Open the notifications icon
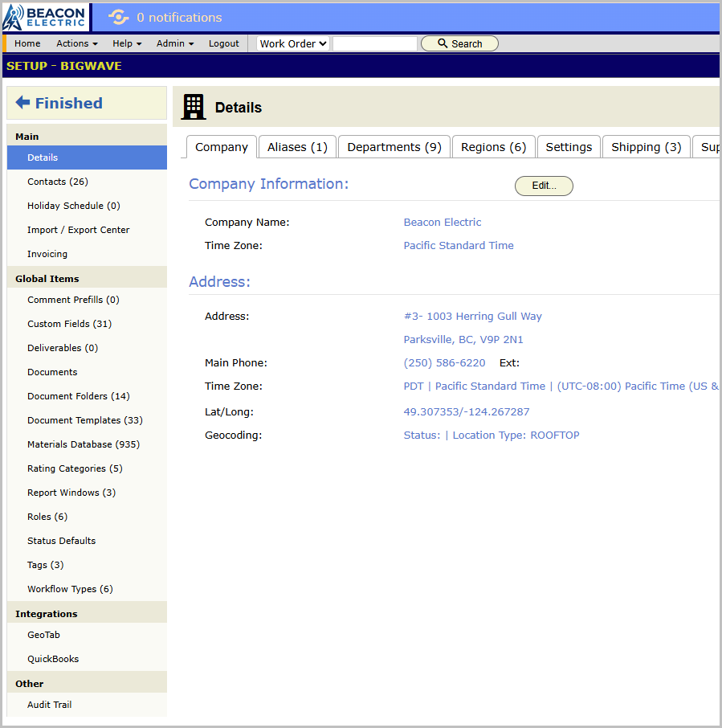Viewport: 722px width, 728px height. coord(118,18)
